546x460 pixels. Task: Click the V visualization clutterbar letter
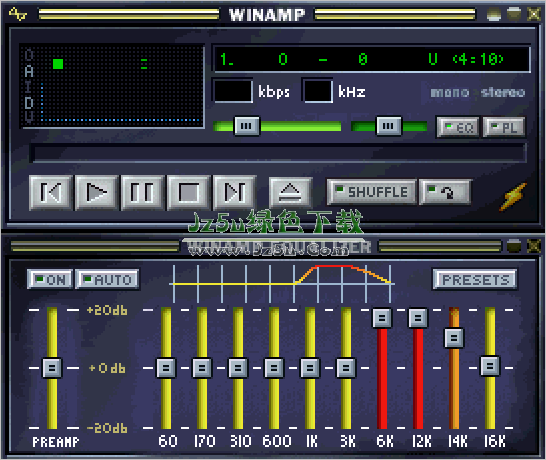(29, 117)
